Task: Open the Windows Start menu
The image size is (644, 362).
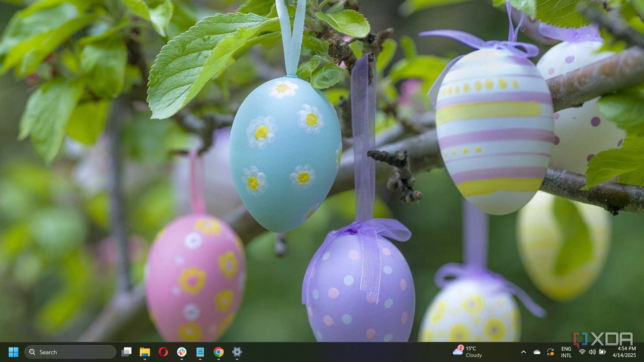Action: [13, 352]
